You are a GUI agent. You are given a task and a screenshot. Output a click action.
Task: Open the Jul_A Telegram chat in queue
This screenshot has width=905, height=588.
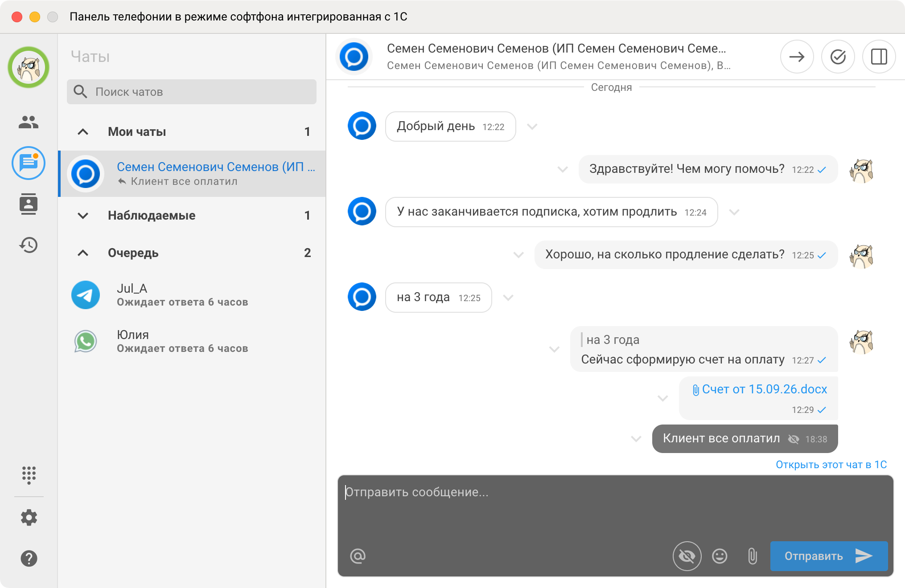(x=192, y=295)
